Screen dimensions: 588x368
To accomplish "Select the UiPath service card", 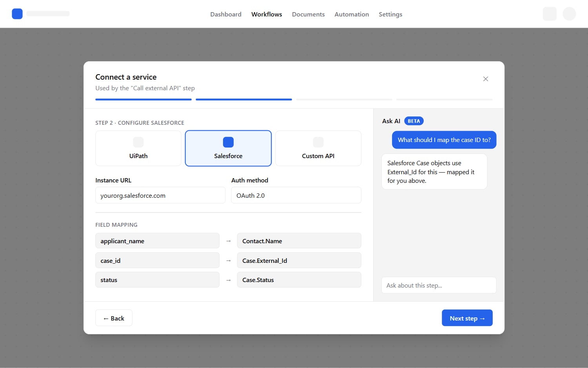I will (138, 148).
